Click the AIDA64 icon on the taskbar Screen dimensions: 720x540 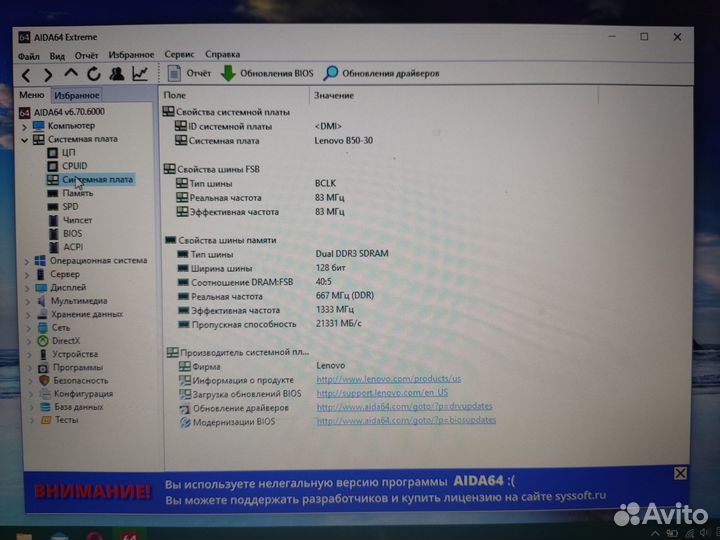pyautogui.click(x=129, y=535)
